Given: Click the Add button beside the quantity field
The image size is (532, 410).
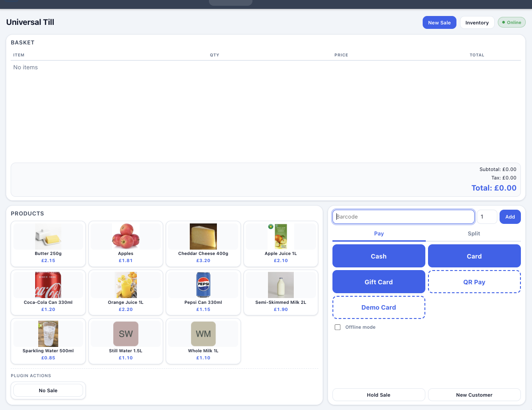Looking at the screenshot, I should 510,217.
